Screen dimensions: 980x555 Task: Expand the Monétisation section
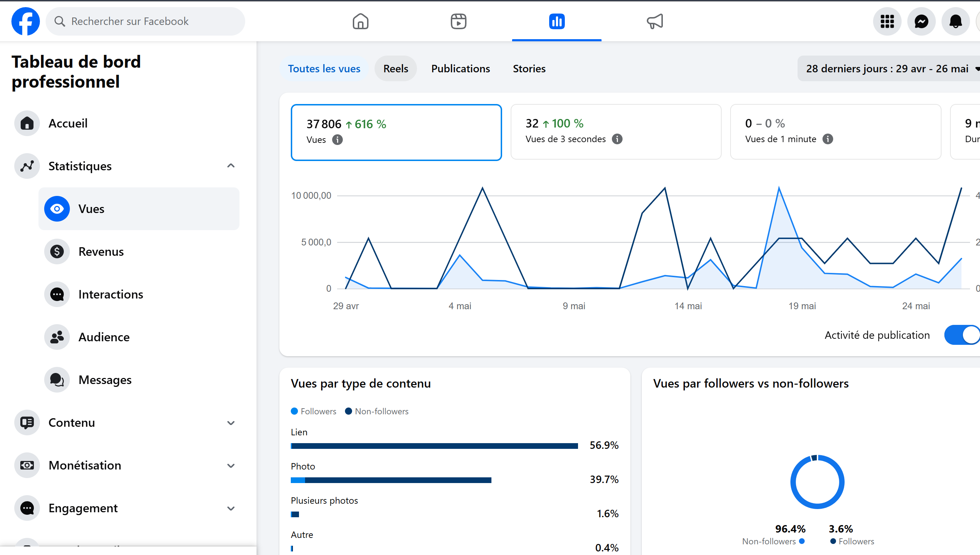click(231, 466)
